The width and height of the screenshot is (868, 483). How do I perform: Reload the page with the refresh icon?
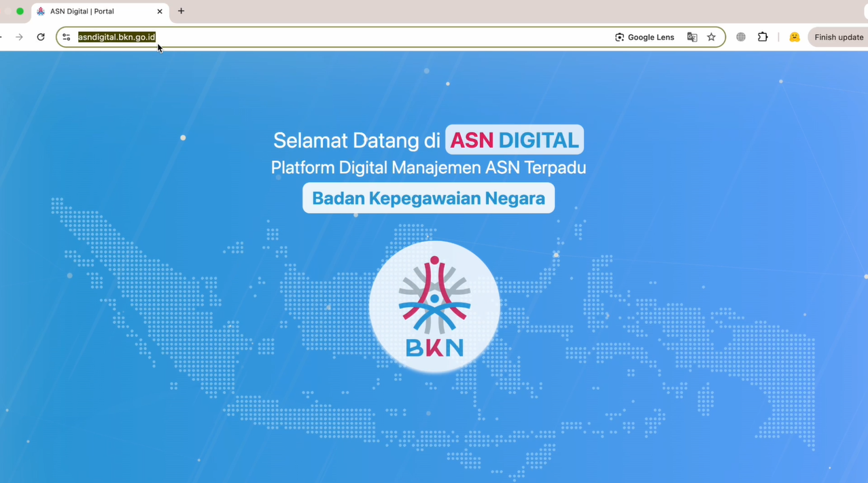click(41, 37)
